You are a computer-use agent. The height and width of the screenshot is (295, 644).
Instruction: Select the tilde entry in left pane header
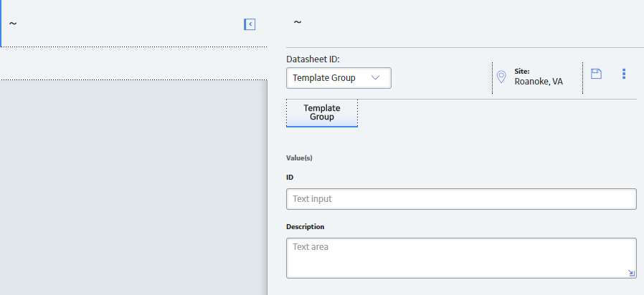[13, 24]
